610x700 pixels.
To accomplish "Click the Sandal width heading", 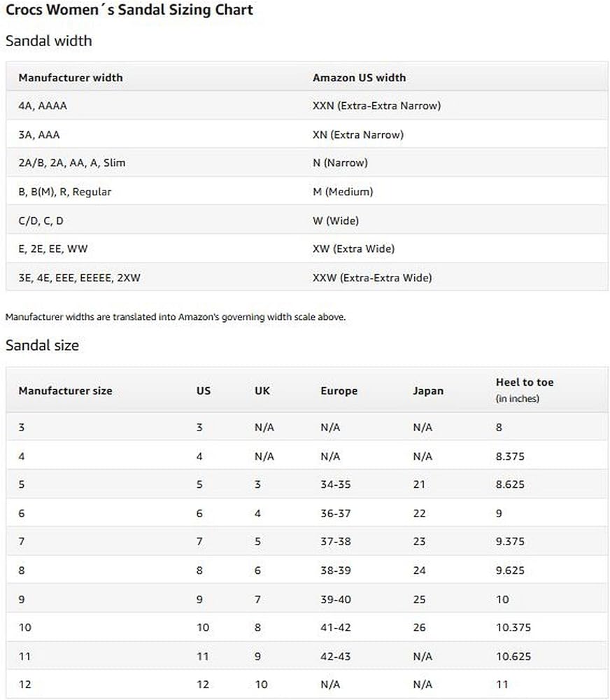I will (49, 41).
